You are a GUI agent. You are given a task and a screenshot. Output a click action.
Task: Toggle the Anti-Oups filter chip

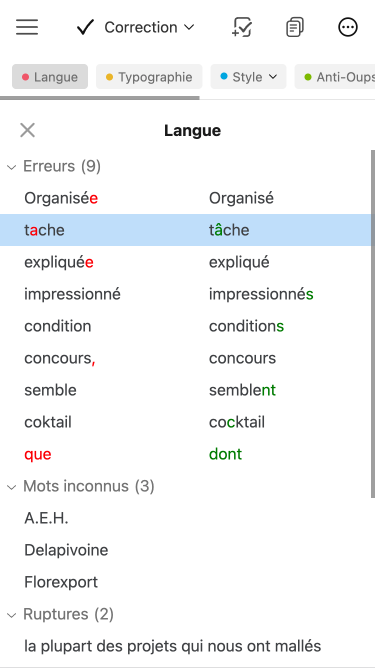[335, 77]
